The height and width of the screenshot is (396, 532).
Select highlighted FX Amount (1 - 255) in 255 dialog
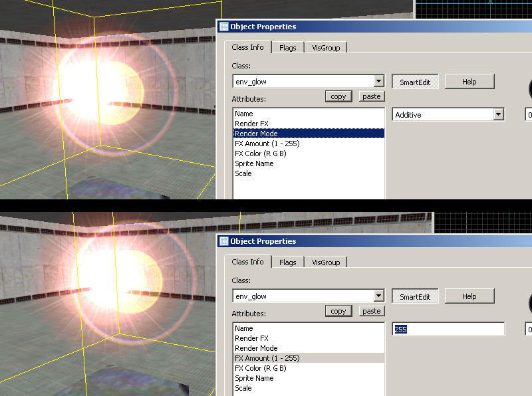[x=309, y=358]
